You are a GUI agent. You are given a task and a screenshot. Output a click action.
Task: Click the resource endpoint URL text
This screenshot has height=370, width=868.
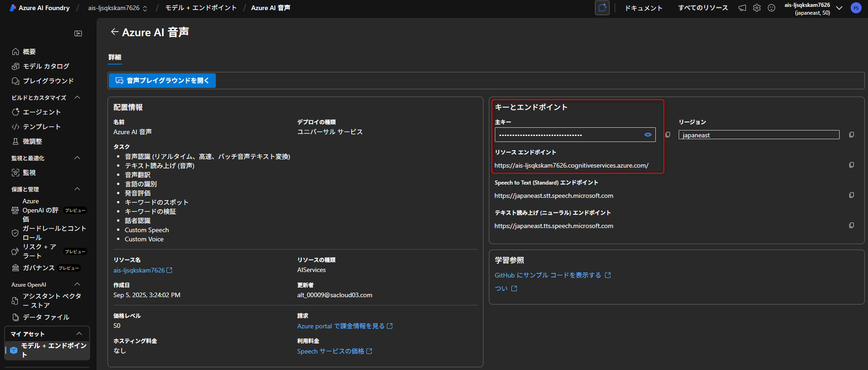pyautogui.click(x=571, y=165)
